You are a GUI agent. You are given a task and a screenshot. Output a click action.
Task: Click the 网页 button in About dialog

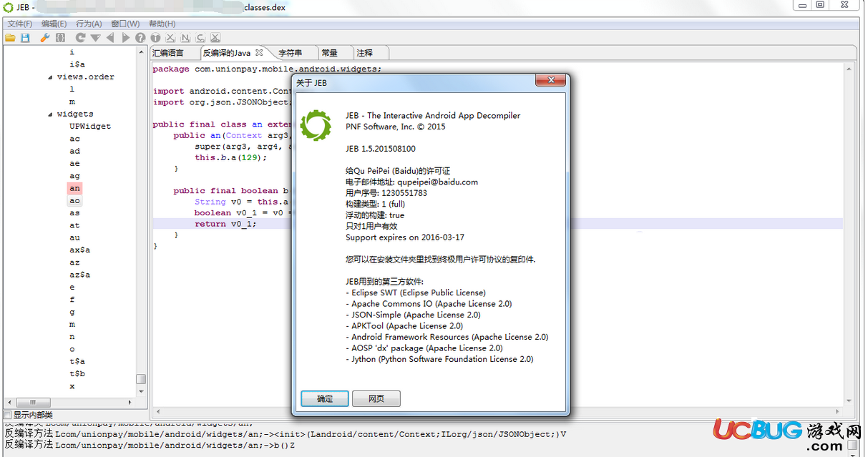click(376, 398)
